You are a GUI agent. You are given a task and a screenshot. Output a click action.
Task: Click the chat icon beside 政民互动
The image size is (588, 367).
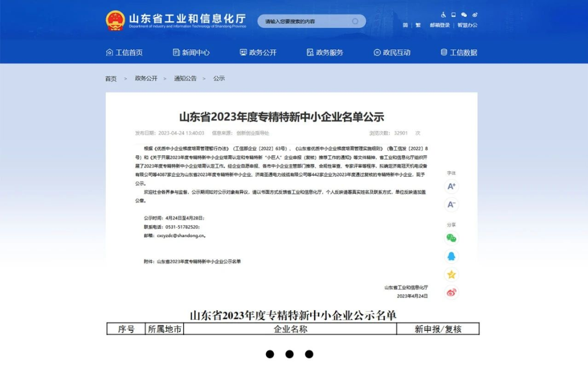(377, 52)
